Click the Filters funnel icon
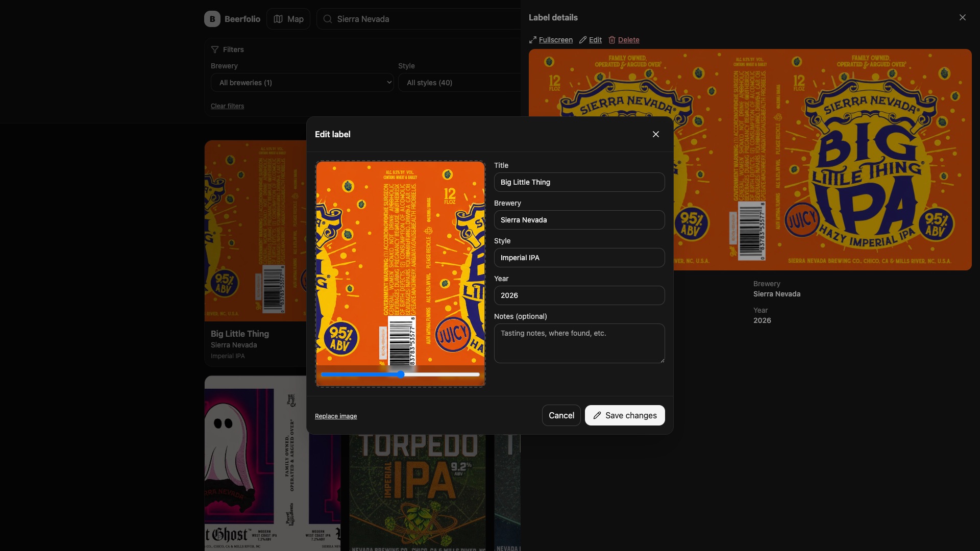 (x=215, y=49)
